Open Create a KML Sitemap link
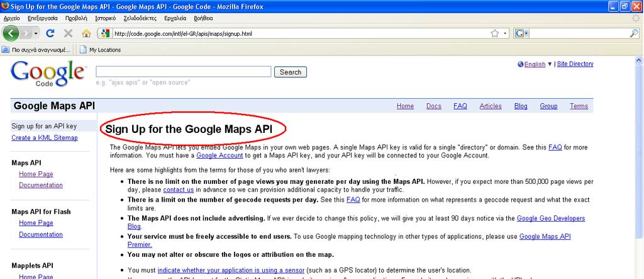Viewport: 644px width, 279px height. point(45,138)
